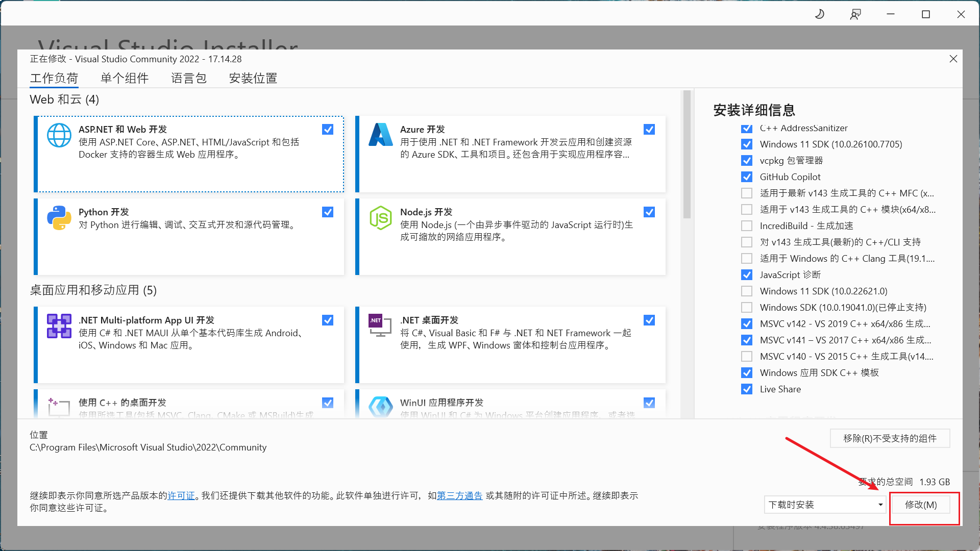Check Windows SDK (10.0.19041.0) component
The height and width of the screenshot is (551, 980).
[747, 308]
